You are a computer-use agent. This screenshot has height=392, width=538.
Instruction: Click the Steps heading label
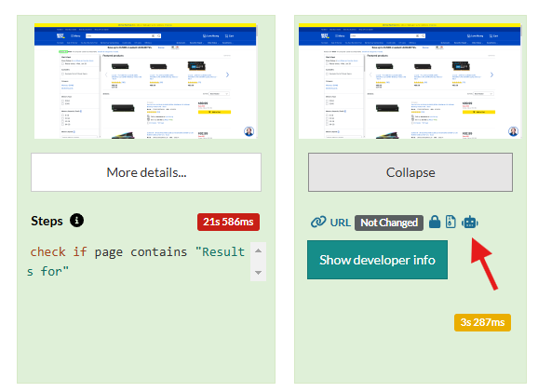coord(47,221)
